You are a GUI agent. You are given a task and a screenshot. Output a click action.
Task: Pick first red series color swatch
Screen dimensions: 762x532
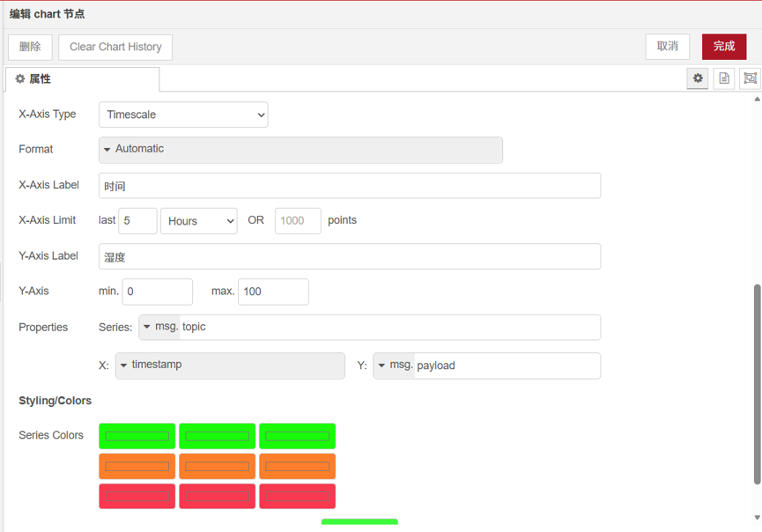click(x=137, y=497)
